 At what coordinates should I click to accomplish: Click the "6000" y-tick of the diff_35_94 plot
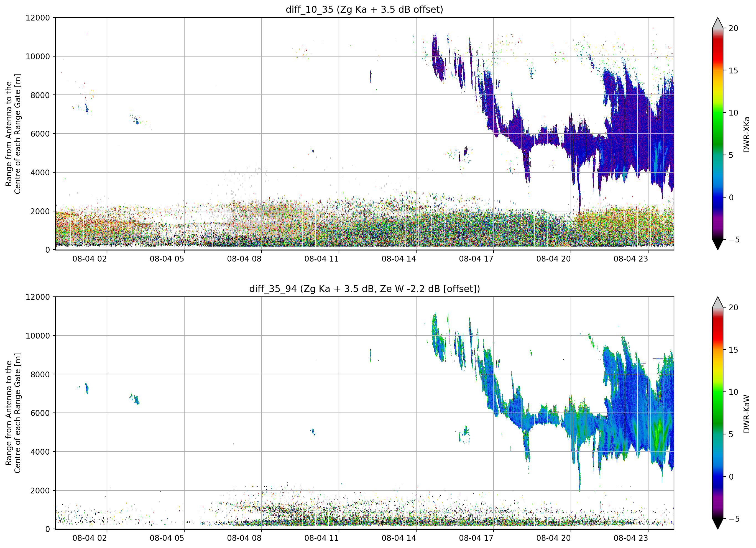[40, 413]
